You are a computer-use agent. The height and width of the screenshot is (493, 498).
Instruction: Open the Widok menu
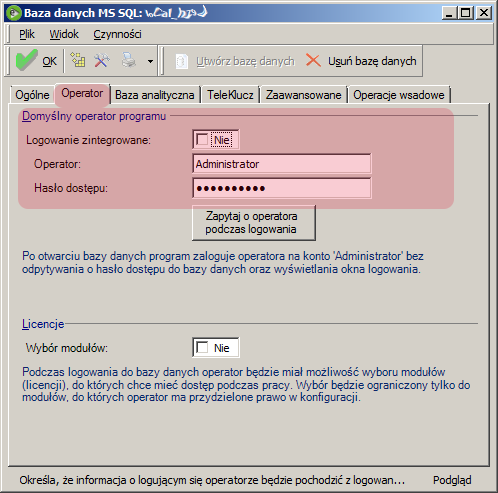pyautogui.click(x=64, y=34)
